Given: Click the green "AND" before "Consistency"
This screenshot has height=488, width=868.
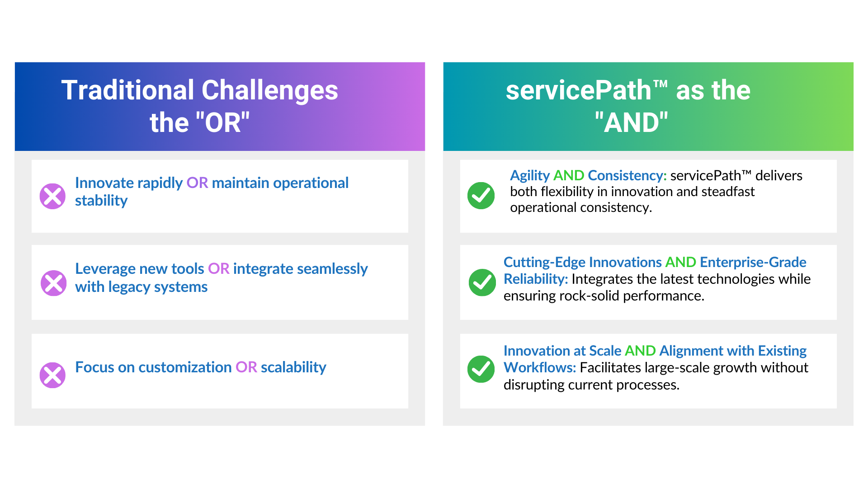Looking at the screenshot, I should [x=569, y=175].
